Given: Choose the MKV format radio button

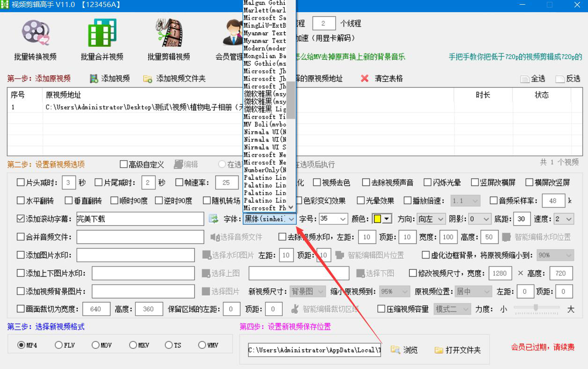Looking at the screenshot, I should 133,345.
